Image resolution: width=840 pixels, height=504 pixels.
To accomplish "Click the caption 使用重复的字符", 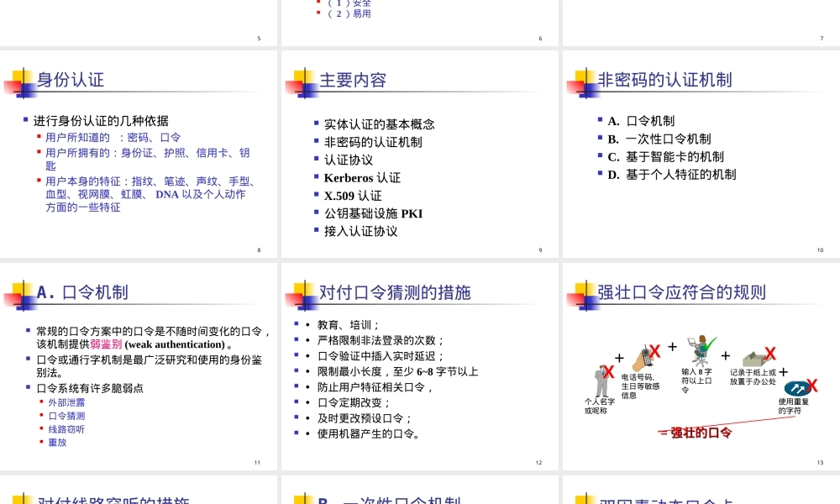I will 794,406.
